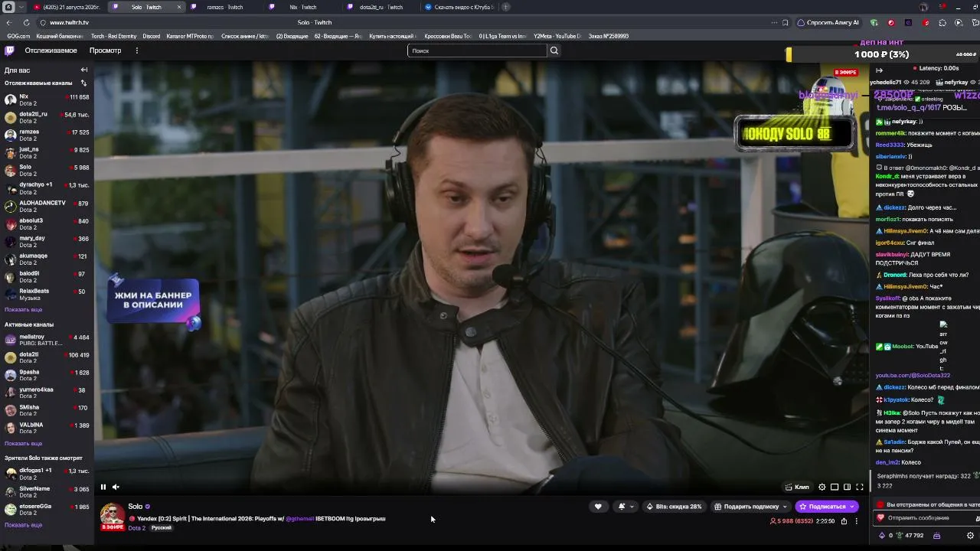Open the ALOHADANCETV channel in the sidebar
980x551 pixels.
pyautogui.click(x=47, y=206)
